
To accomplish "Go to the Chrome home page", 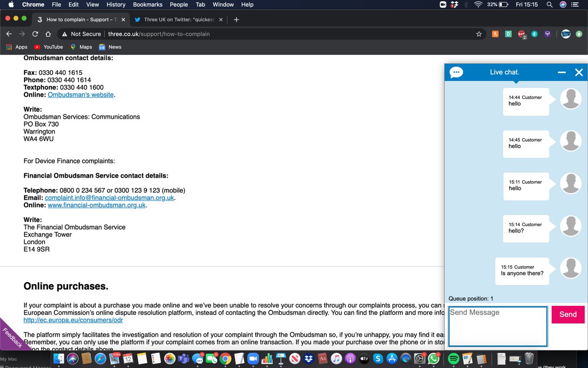I will coord(48,34).
